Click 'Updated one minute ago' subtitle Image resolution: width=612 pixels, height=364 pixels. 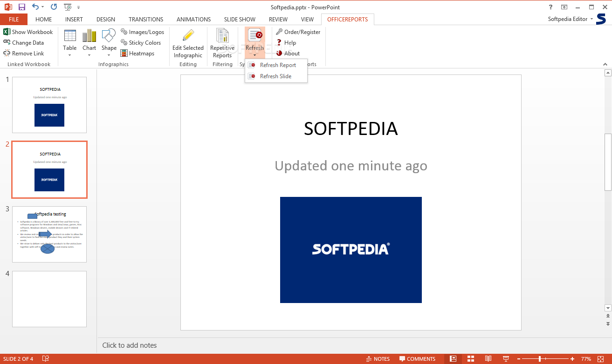pos(351,166)
